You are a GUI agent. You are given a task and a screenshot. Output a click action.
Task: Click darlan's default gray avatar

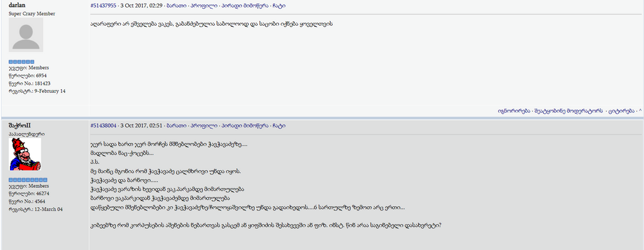26,35
